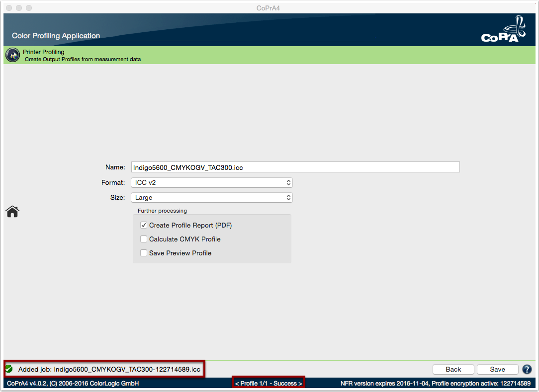539x392 pixels.
Task: Click the macOS window close button
Action: click(9, 8)
